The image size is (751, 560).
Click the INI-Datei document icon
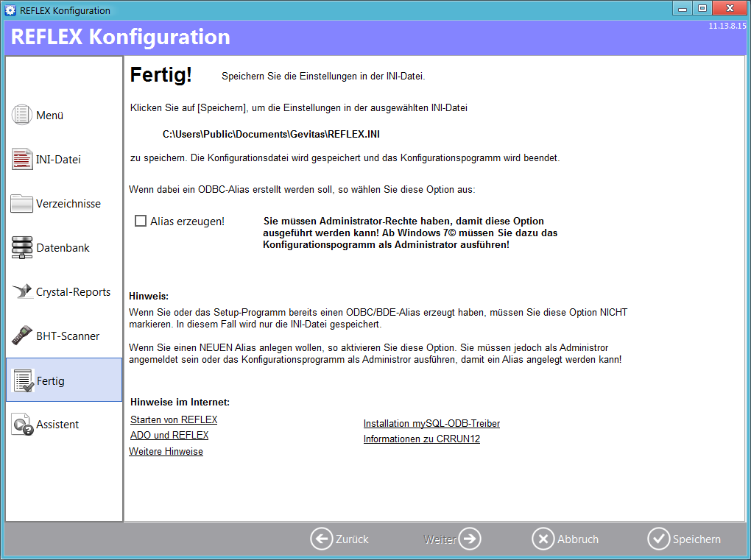(x=22, y=159)
